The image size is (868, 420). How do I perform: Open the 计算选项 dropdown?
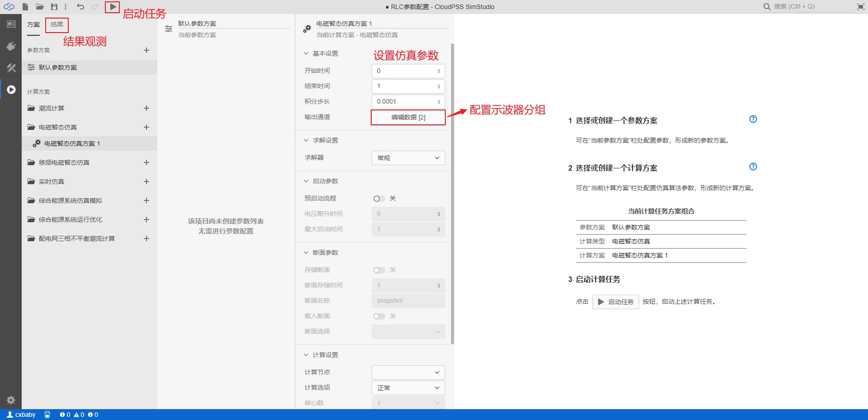tap(408, 388)
